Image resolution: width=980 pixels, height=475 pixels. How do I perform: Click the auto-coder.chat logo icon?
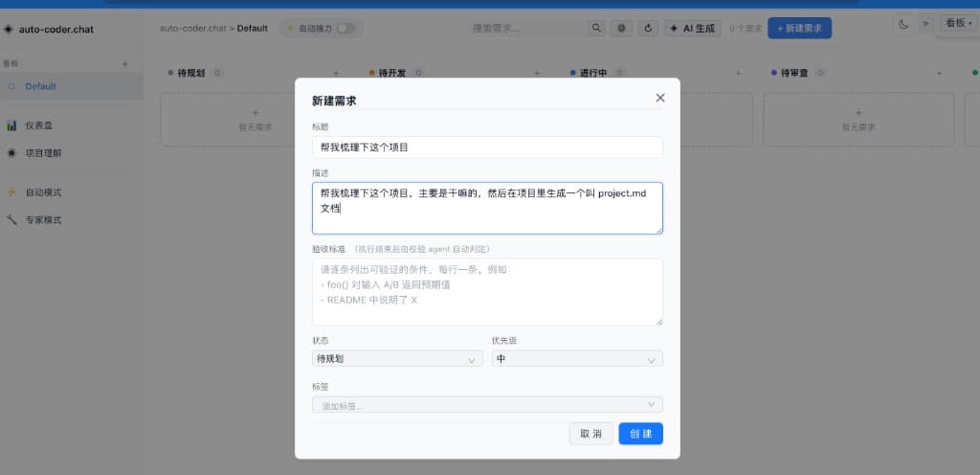[8, 30]
